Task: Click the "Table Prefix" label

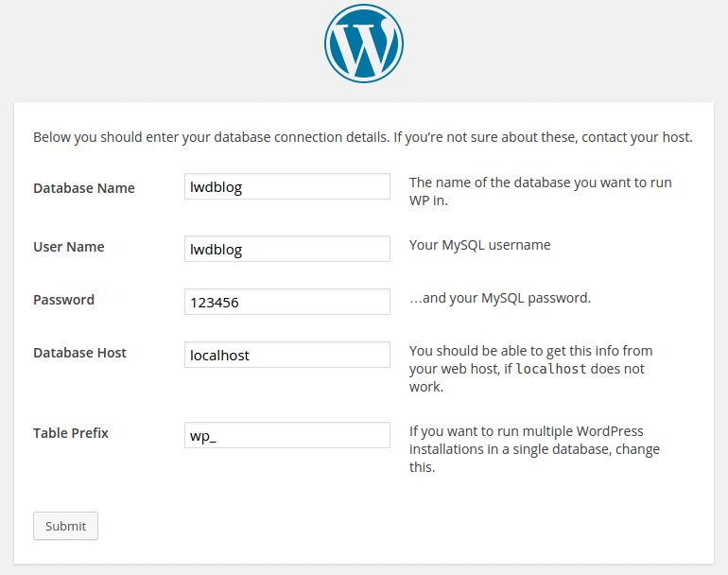Action: point(71,433)
